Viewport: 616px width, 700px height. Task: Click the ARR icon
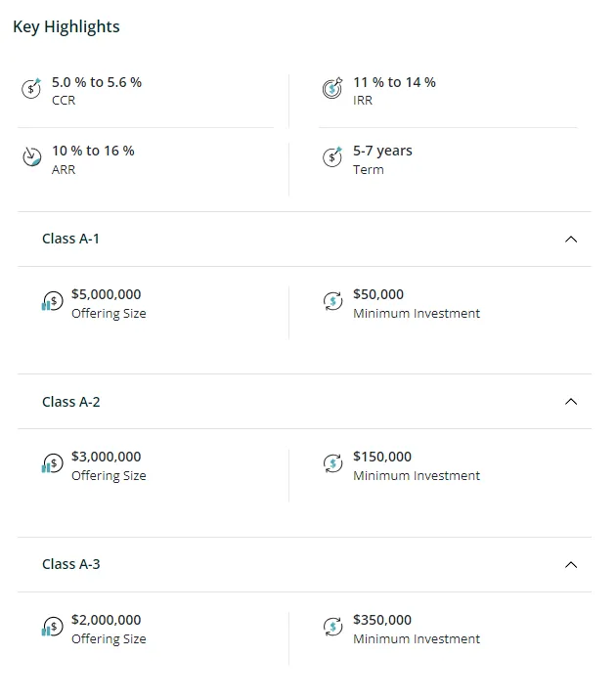coord(31,157)
